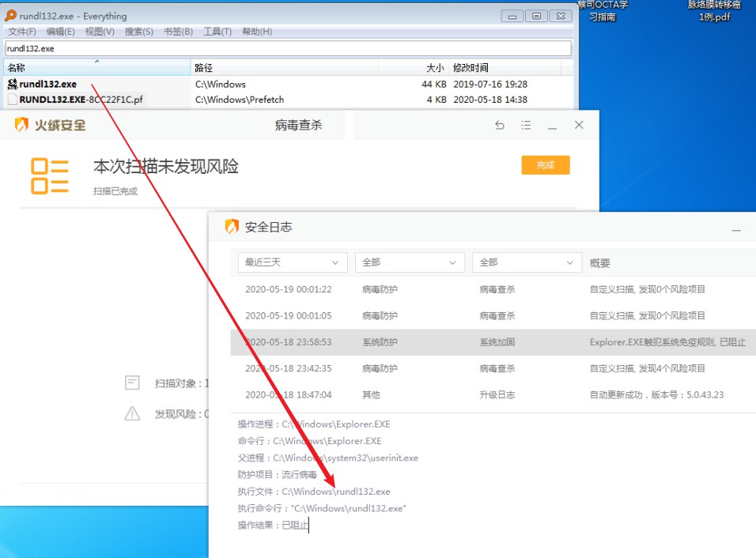This screenshot has width=756, height=558.
Task: Open the 搜索(S) menu in Everything
Action: tap(139, 32)
